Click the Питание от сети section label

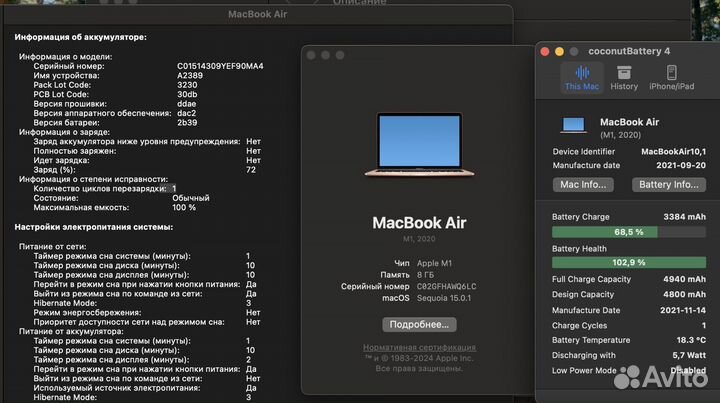pos(52,246)
